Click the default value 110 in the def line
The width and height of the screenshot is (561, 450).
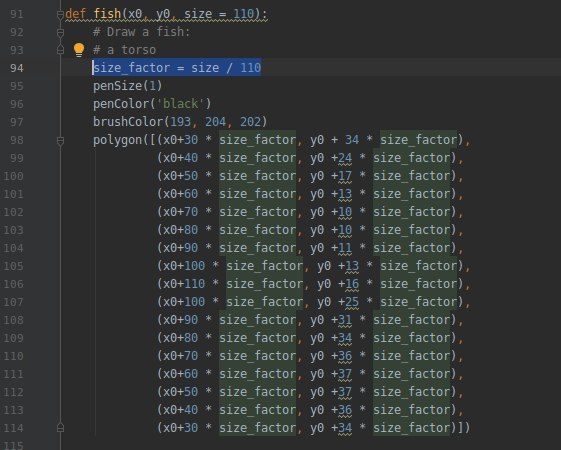243,14
